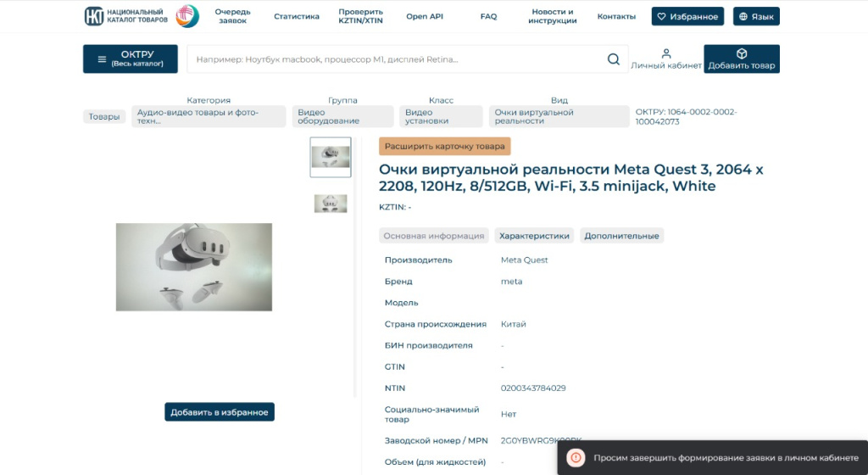Open the Очки виртуальной реальности type breadcrumb

point(559,116)
